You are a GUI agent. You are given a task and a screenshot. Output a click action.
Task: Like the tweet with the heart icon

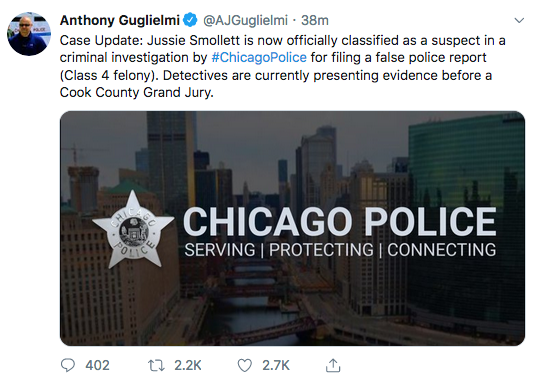click(244, 366)
